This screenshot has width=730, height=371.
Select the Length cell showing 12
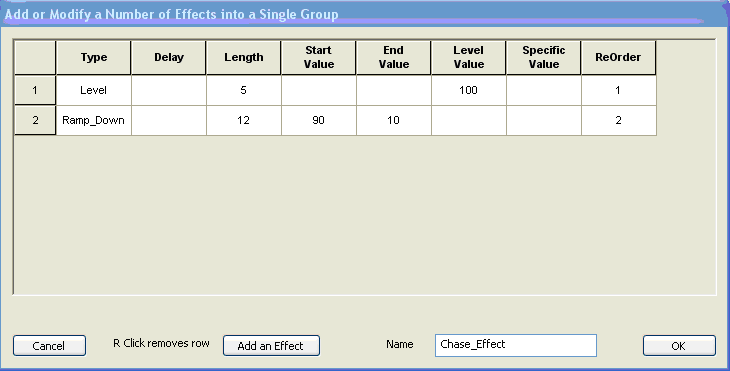point(243,120)
